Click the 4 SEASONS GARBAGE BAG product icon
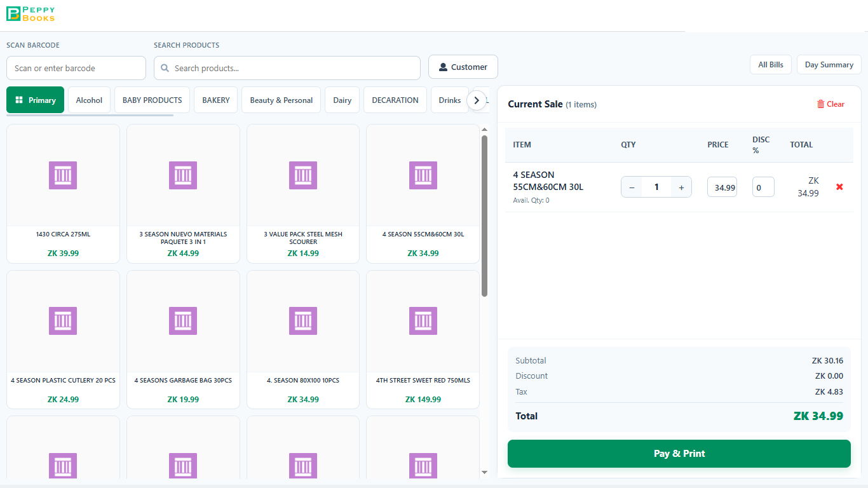This screenshot has height=488, width=868. 183,321
